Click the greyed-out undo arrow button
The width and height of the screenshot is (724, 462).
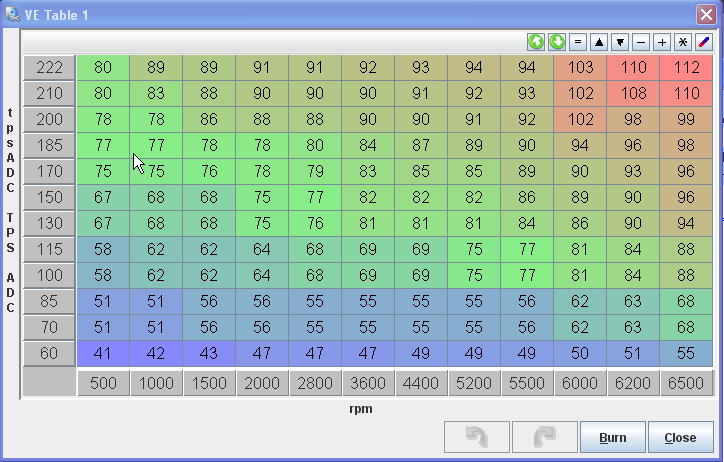pyautogui.click(x=476, y=437)
